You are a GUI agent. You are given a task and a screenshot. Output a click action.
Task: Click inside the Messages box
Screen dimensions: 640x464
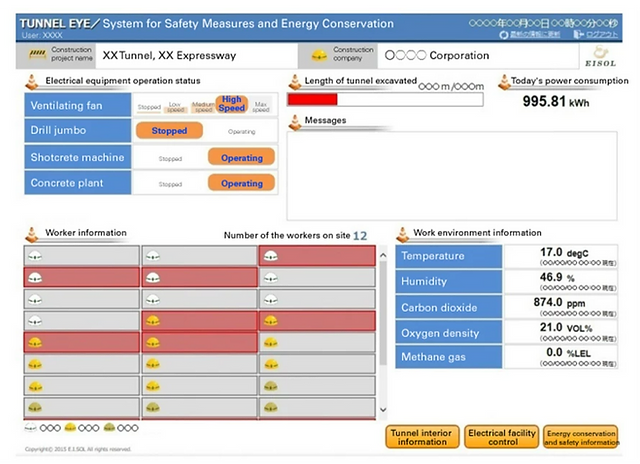click(452, 176)
